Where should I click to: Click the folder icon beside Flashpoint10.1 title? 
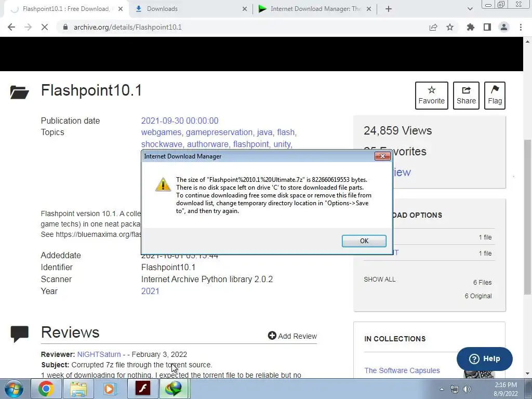pyautogui.click(x=19, y=92)
